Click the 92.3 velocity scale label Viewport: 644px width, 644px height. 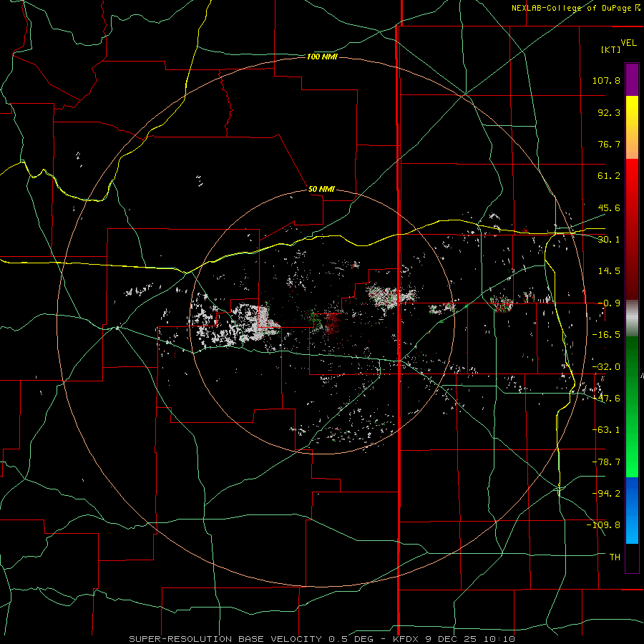click(609, 112)
